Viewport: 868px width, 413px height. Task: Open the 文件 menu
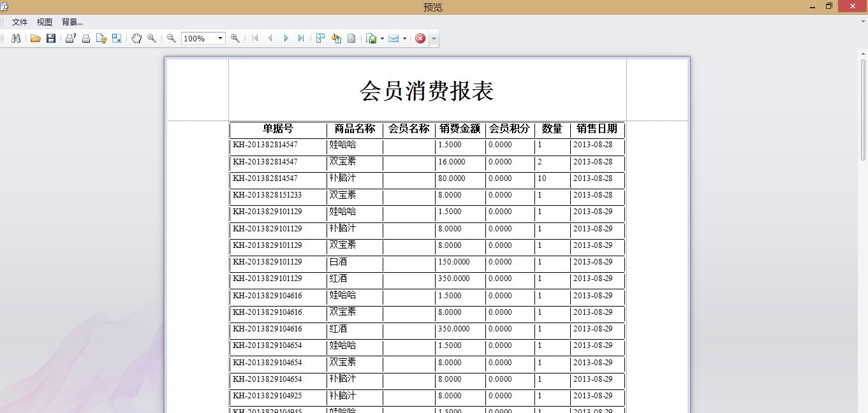(20, 22)
